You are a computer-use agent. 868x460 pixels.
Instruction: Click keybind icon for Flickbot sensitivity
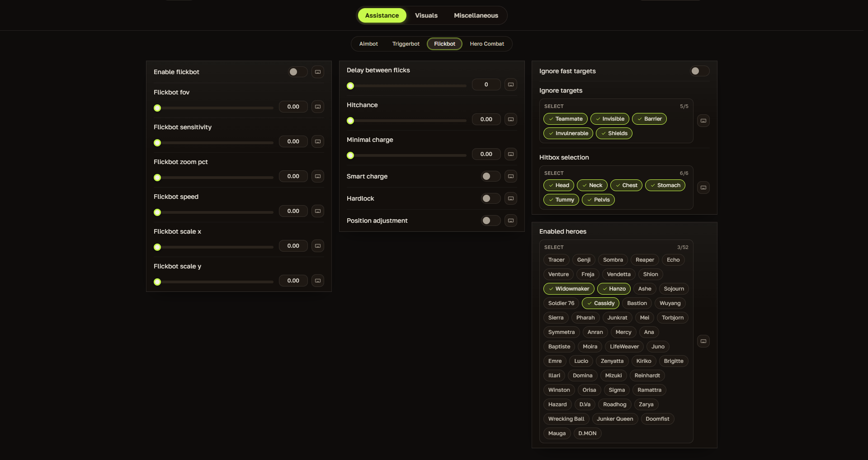click(x=318, y=141)
